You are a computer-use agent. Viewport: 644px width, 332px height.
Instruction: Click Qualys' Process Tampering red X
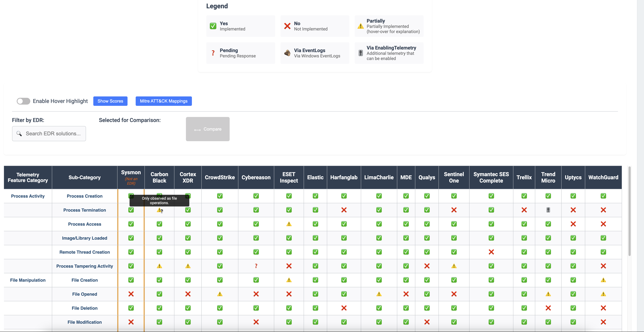427,266
